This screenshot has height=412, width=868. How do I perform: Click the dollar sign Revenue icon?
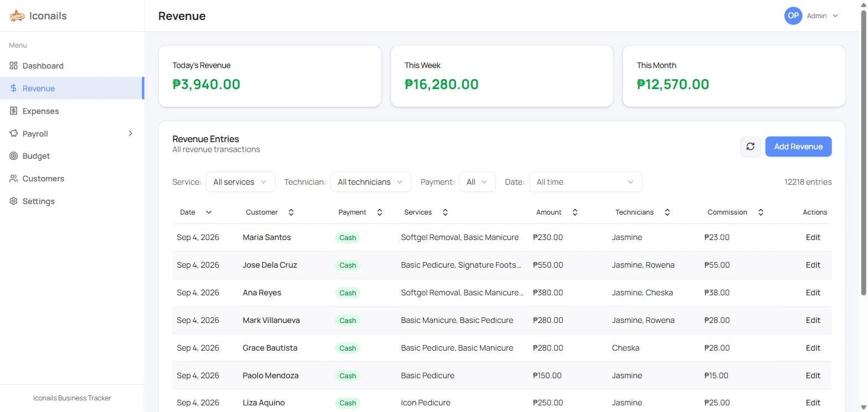point(14,88)
